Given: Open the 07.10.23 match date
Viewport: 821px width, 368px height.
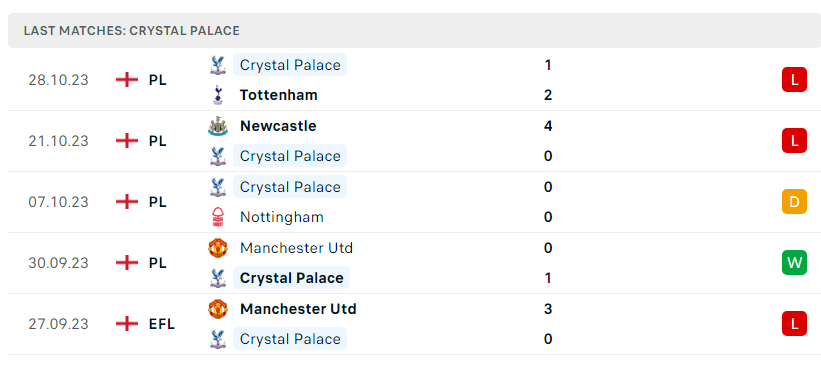Looking at the screenshot, I should (59, 202).
